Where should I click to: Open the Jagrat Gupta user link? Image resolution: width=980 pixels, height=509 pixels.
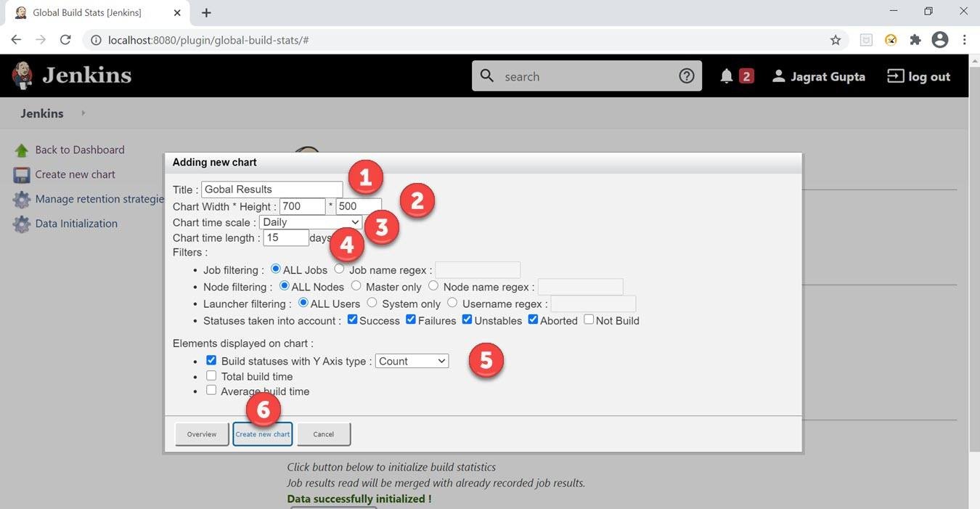click(x=828, y=76)
